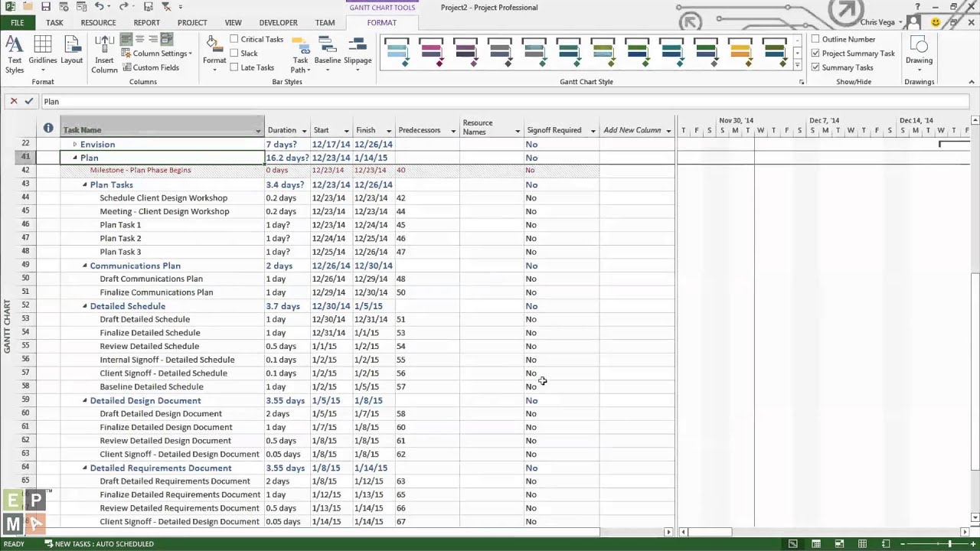Switch to Resource Sheet view in status bar

(862, 544)
